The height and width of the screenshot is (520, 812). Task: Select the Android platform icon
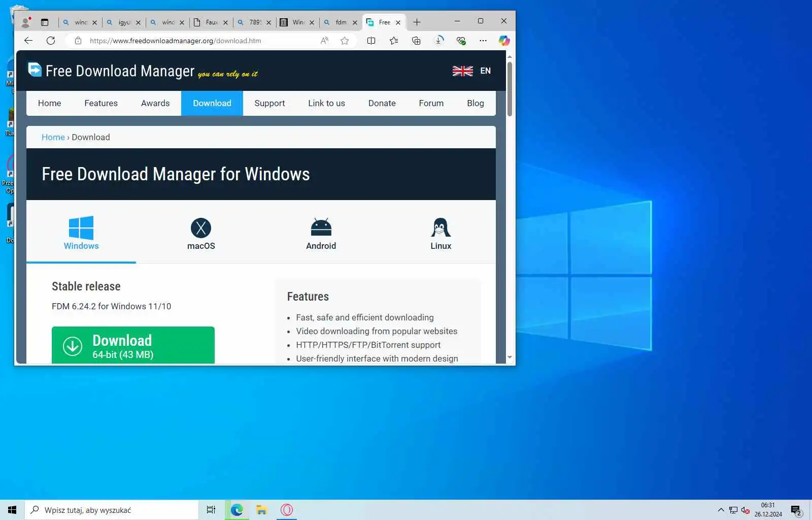[321, 227]
